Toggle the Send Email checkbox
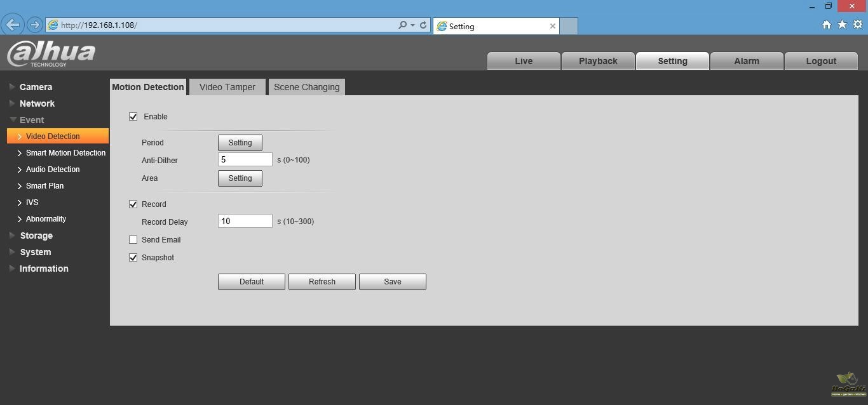868x405 pixels. click(x=133, y=240)
